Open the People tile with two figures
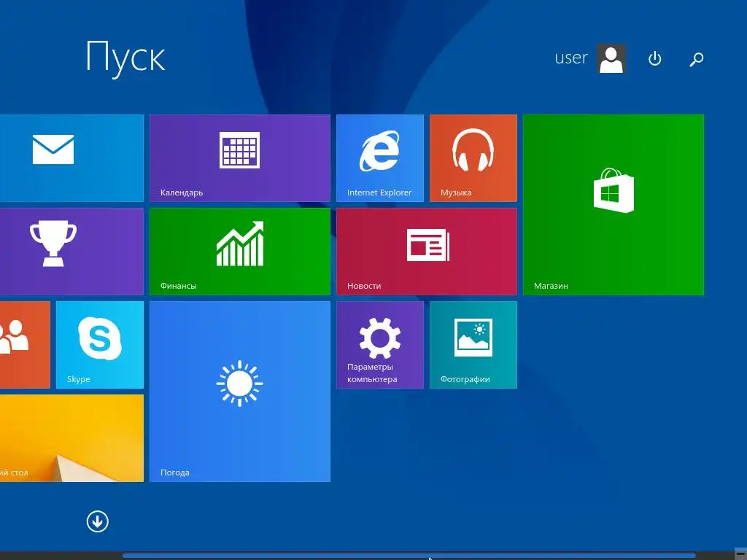Image resolution: width=747 pixels, height=560 pixels. pos(25,345)
